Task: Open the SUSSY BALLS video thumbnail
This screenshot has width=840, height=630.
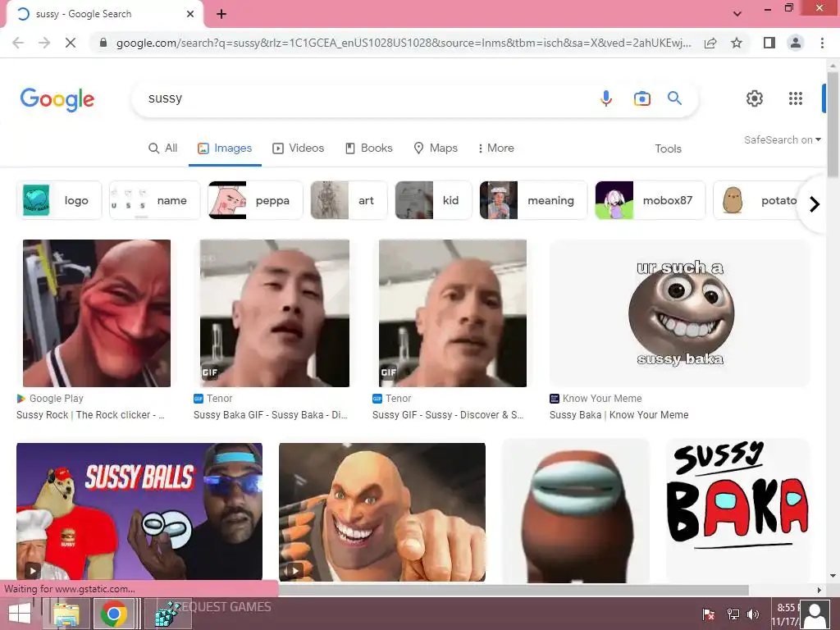Action: tap(139, 511)
